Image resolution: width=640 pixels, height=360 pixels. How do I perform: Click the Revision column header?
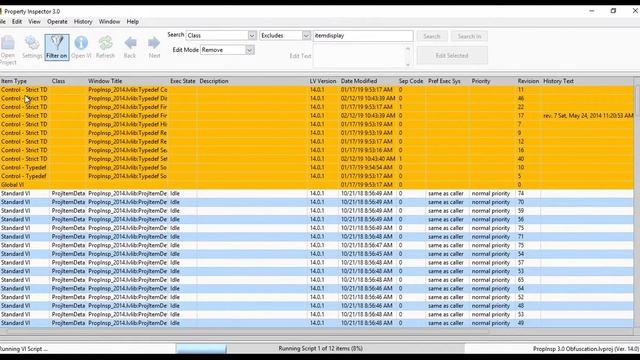coord(529,81)
